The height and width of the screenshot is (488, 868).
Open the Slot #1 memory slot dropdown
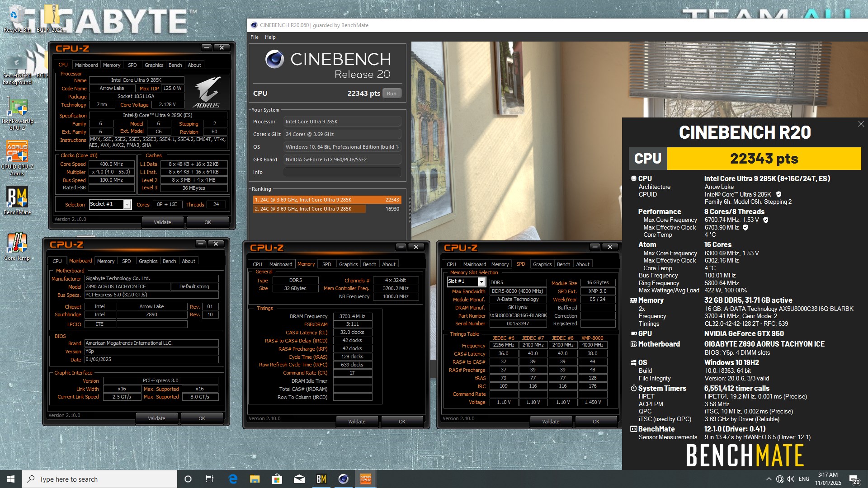click(x=481, y=282)
